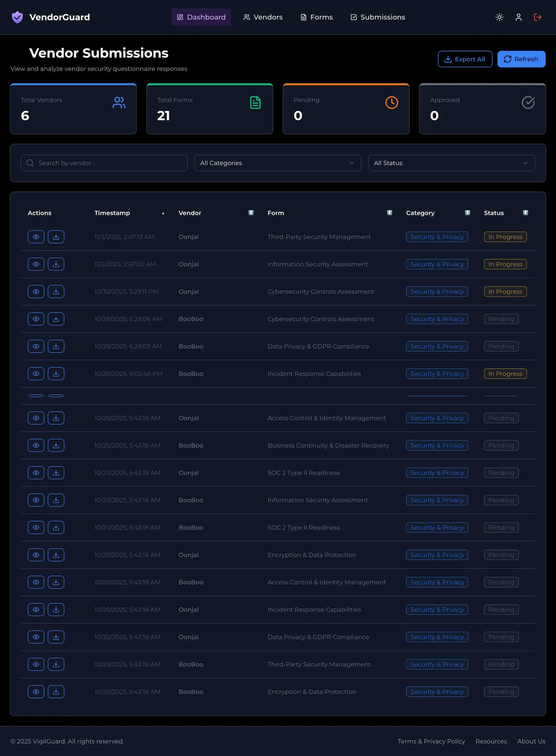
Task: Click the sort icon on the Status column
Action: pos(526,213)
